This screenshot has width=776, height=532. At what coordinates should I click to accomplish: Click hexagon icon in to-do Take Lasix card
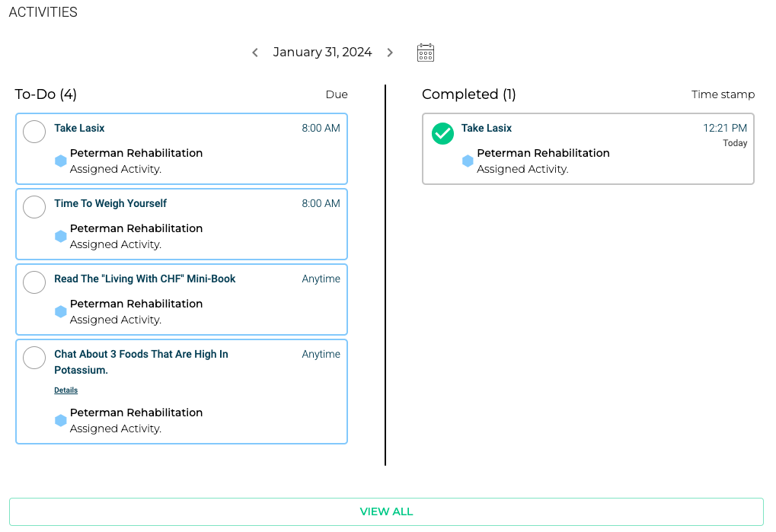click(60, 161)
